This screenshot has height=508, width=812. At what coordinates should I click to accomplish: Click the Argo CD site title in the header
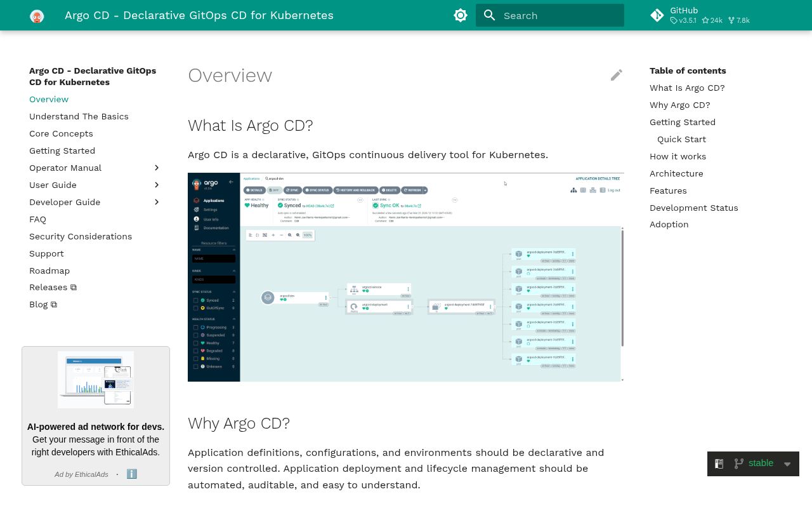[x=199, y=15]
